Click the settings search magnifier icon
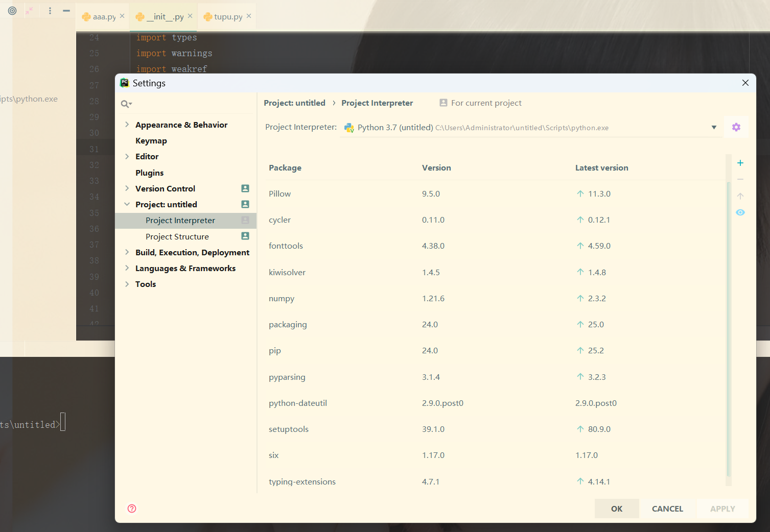The height and width of the screenshot is (532, 770). [126, 104]
